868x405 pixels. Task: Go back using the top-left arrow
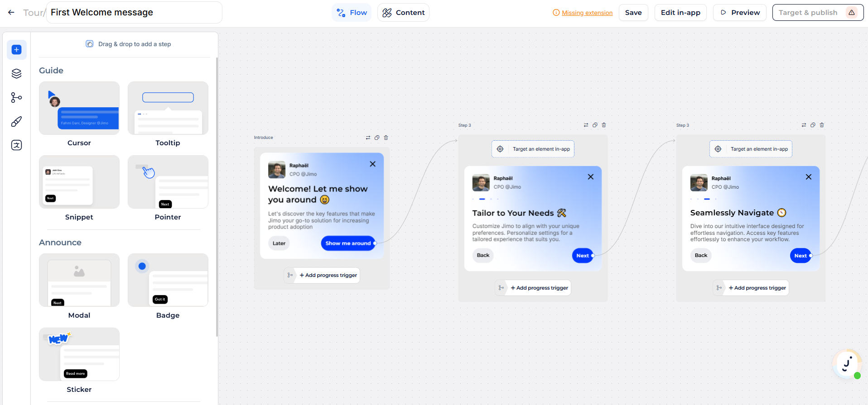pos(11,13)
